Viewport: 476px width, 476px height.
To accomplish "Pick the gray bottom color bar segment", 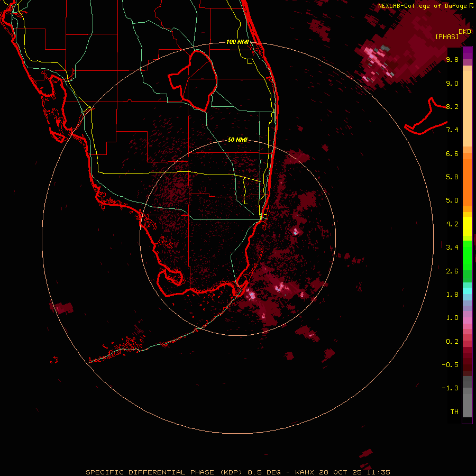I will pos(467,405).
